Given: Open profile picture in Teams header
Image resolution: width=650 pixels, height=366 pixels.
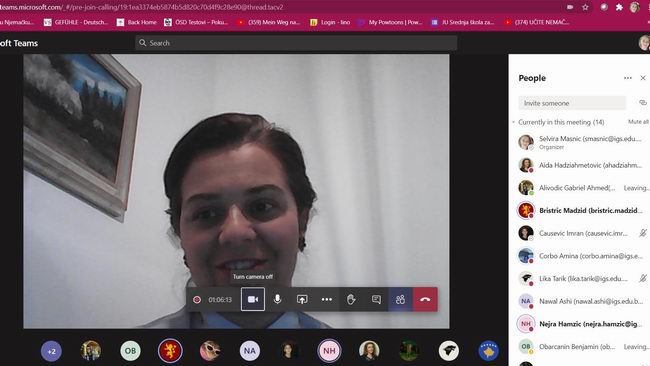Looking at the screenshot, I should [644, 43].
